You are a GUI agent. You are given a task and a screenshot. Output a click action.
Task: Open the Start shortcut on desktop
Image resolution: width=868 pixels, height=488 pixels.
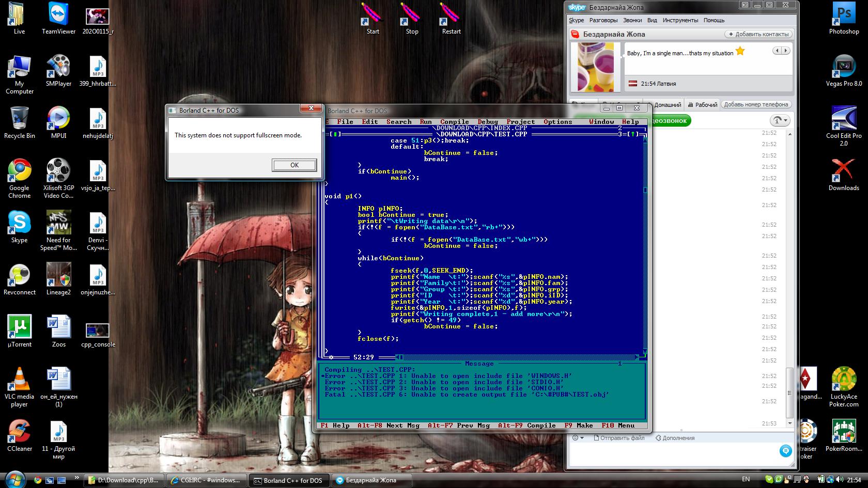(x=373, y=19)
